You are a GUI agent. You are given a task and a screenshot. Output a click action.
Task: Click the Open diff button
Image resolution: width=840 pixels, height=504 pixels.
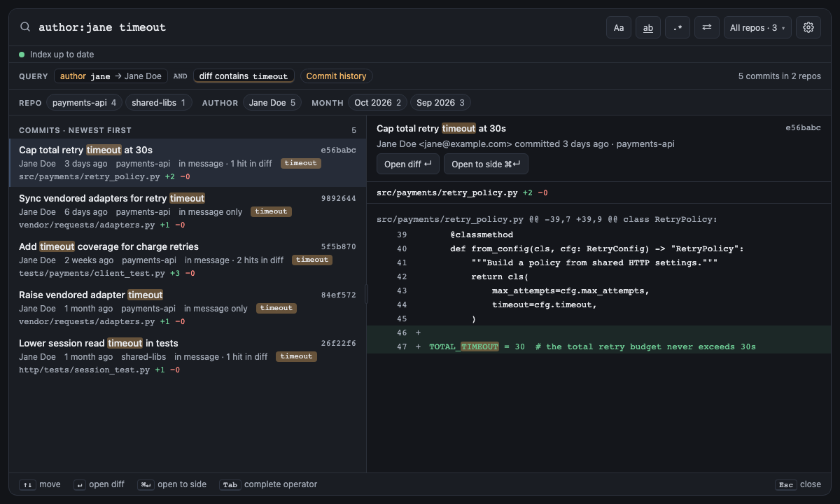point(408,164)
